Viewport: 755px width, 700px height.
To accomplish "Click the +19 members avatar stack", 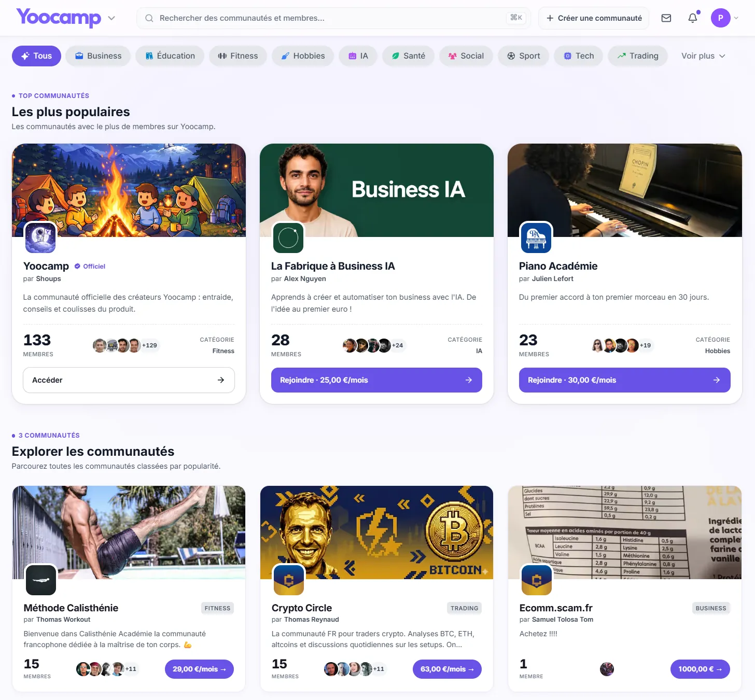I will 622,345.
